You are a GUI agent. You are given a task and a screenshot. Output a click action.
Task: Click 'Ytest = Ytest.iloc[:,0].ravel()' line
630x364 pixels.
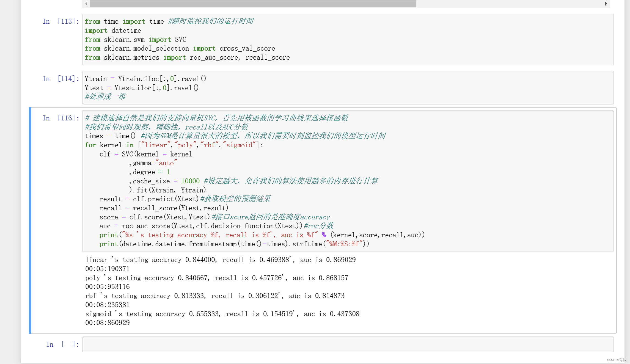tap(142, 88)
